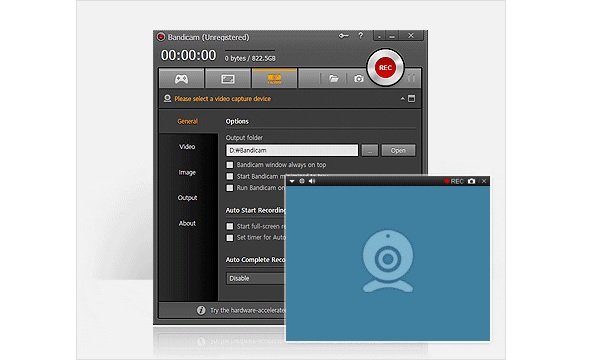
Task: Open the About tab
Action: [187, 223]
